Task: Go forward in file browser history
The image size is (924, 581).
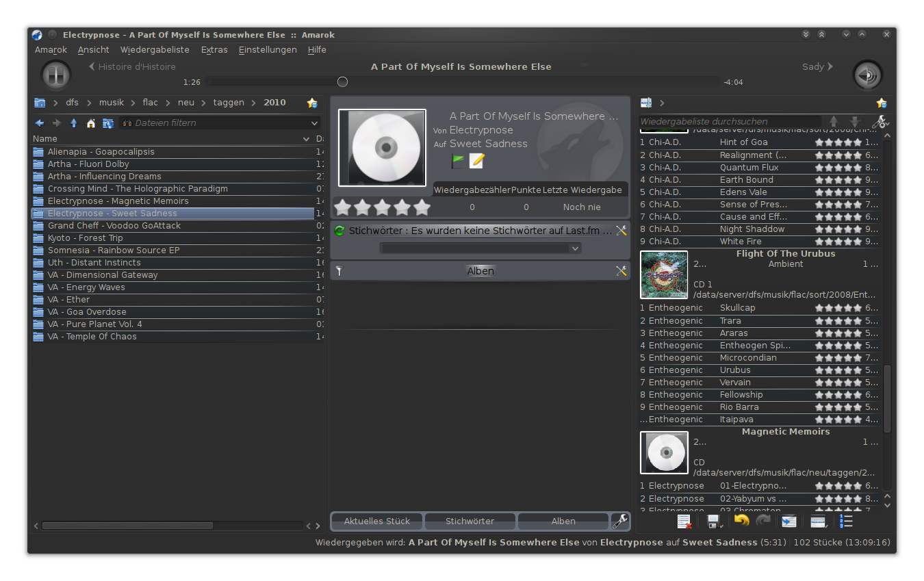Action: coord(56,123)
